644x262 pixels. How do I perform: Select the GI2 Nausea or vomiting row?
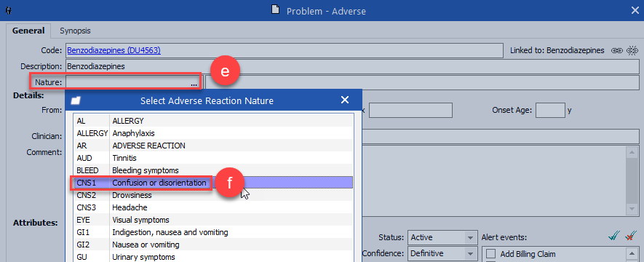(213, 245)
